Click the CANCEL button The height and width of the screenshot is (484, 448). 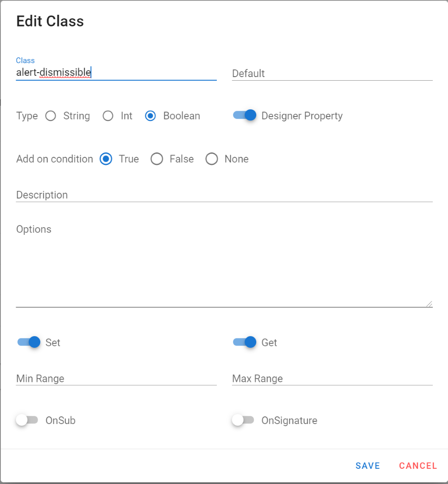click(418, 466)
